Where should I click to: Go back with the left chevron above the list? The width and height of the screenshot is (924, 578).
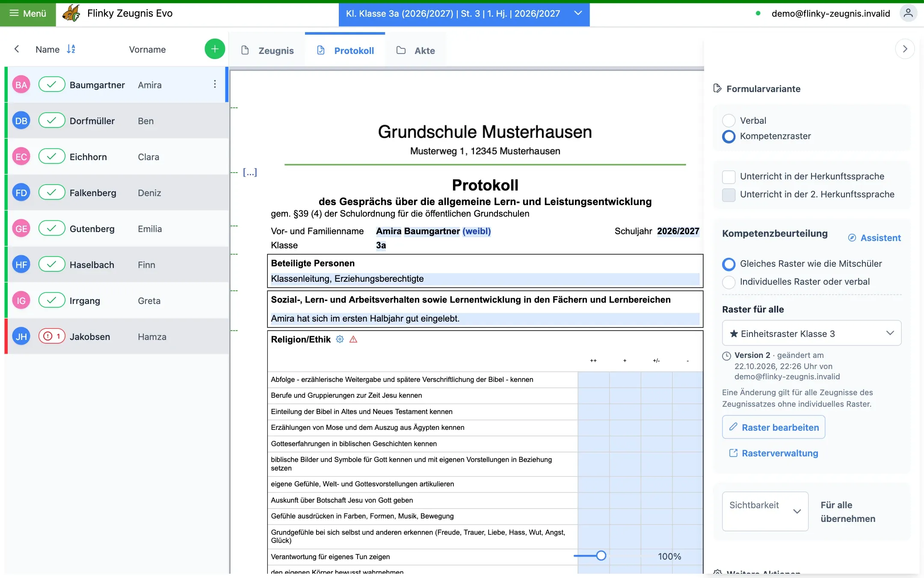17,49
